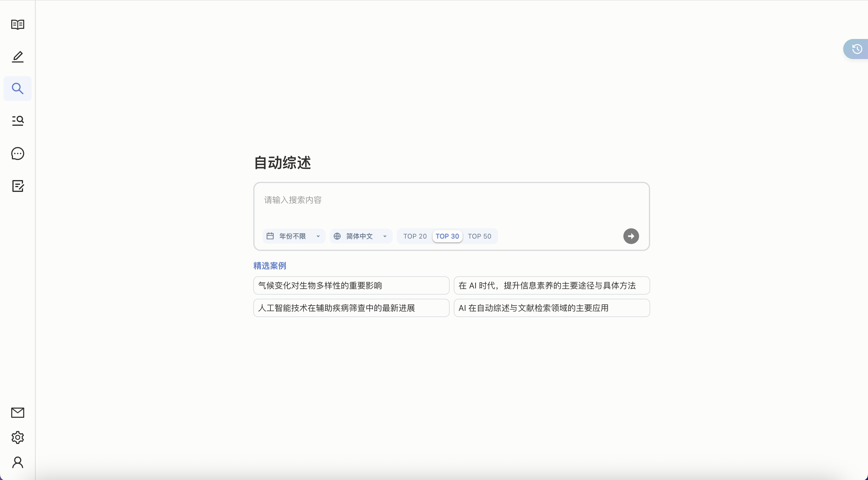Viewport: 868px width, 480px height.
Task: Click the globe icon beside 简体中文
Action: [337, 236]
